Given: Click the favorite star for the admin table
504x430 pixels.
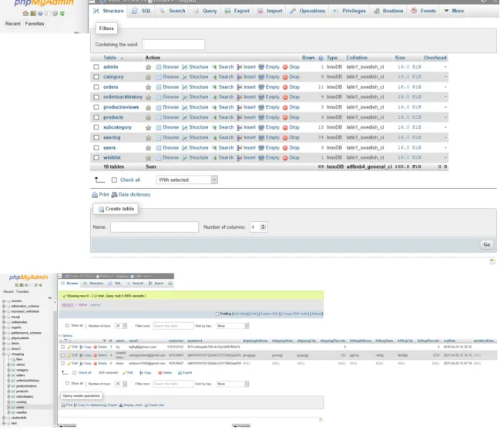Looking at the screenshot, I should pyautogui.click(x=148, y=67).
